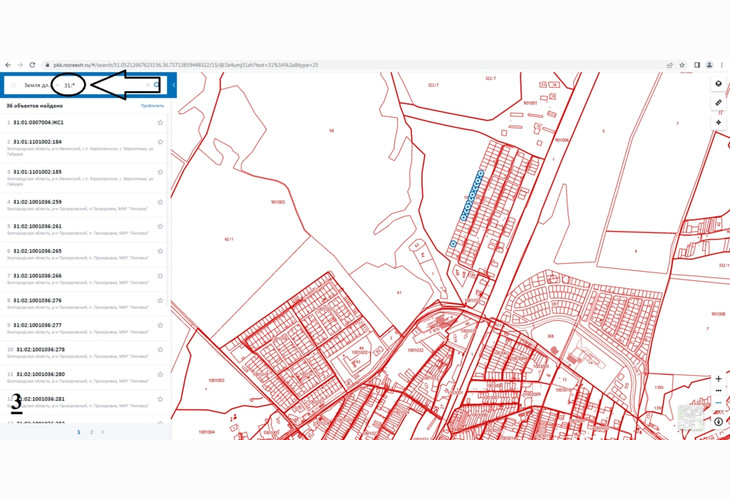Favorite the result 31:02:1001036:281
Image resolution: width=730 pixels, height=500 pixels.
(x=160, y=399)
